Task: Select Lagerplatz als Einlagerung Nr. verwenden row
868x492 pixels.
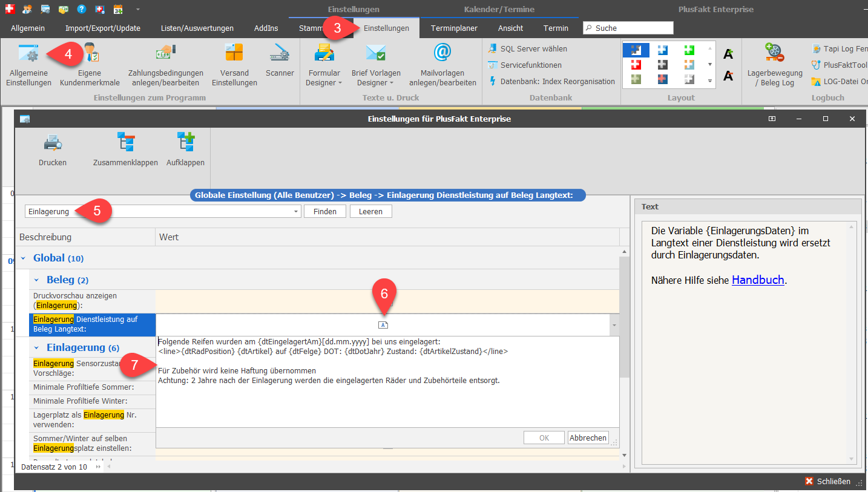Action: tap(92, 419)
